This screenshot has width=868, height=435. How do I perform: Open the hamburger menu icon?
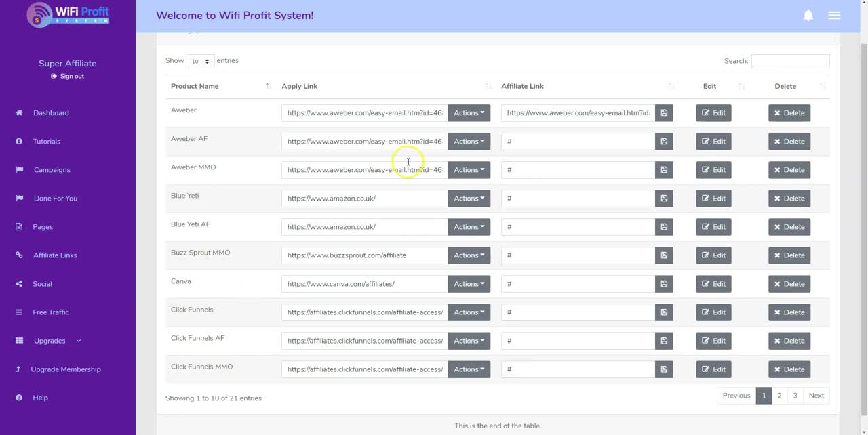pyautogui.click(x=834, y=16)
